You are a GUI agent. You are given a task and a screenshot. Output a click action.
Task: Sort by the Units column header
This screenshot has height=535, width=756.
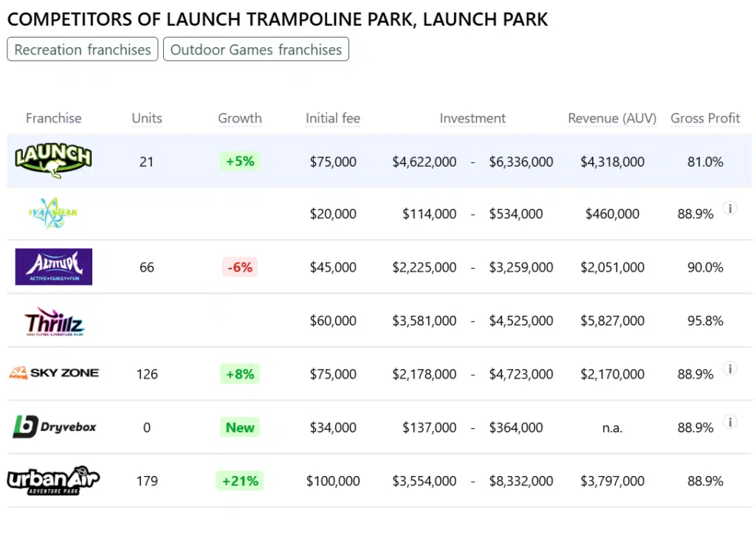tap(146, 118)
